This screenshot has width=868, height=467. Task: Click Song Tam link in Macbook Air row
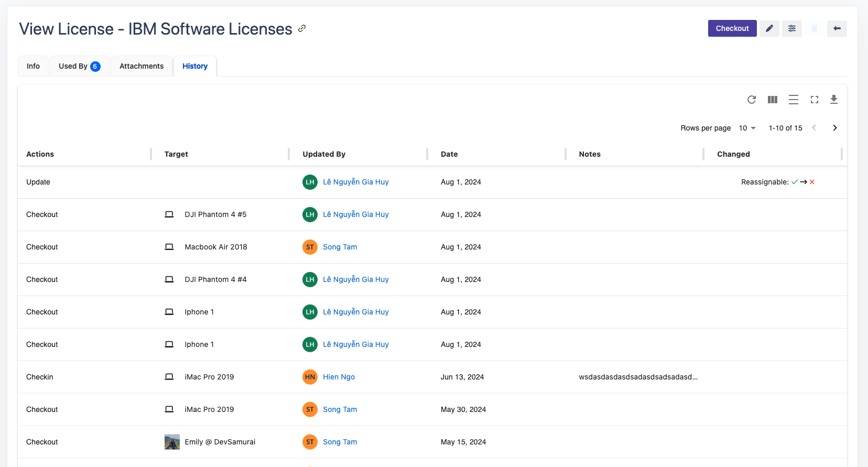[340, 247]
